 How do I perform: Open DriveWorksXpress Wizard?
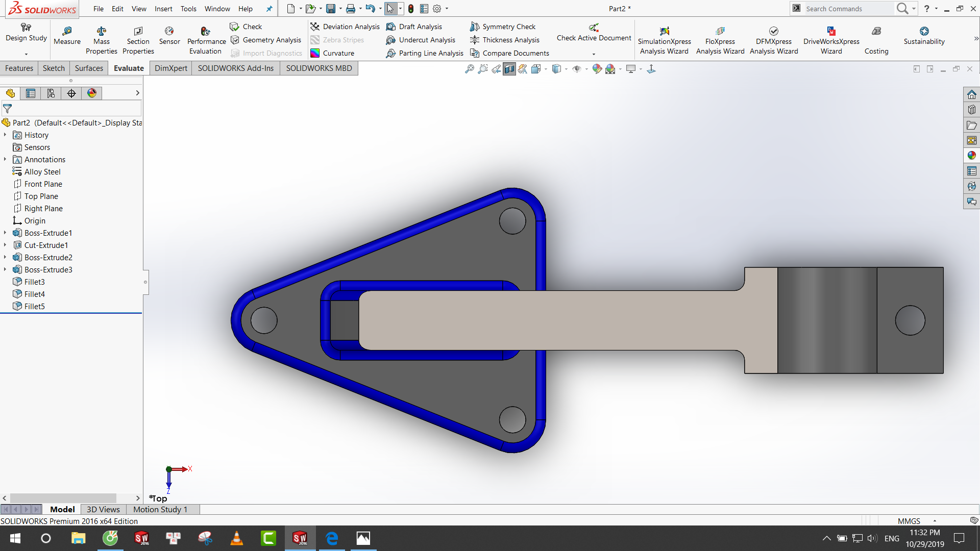831,40
